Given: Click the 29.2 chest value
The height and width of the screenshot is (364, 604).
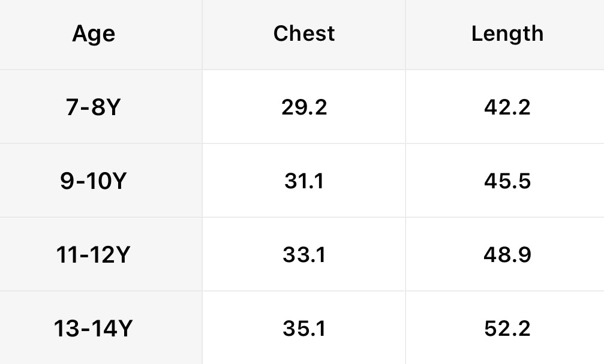Looking at the screenshot, I should click(304, 108).
